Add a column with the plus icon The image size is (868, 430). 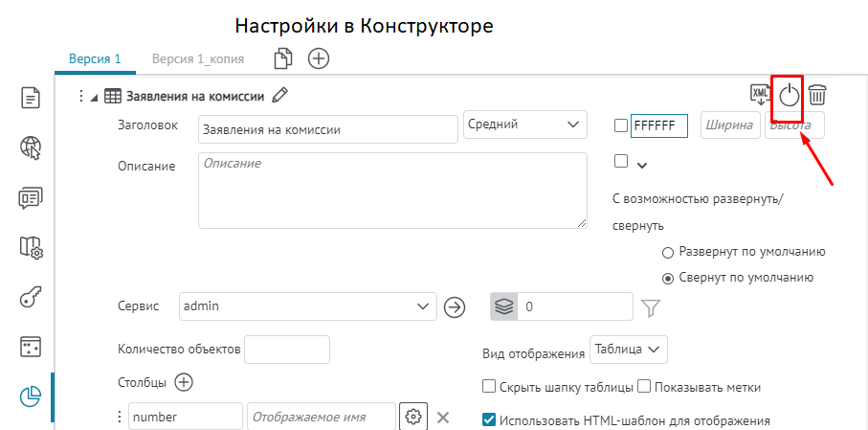coord(184,382)
